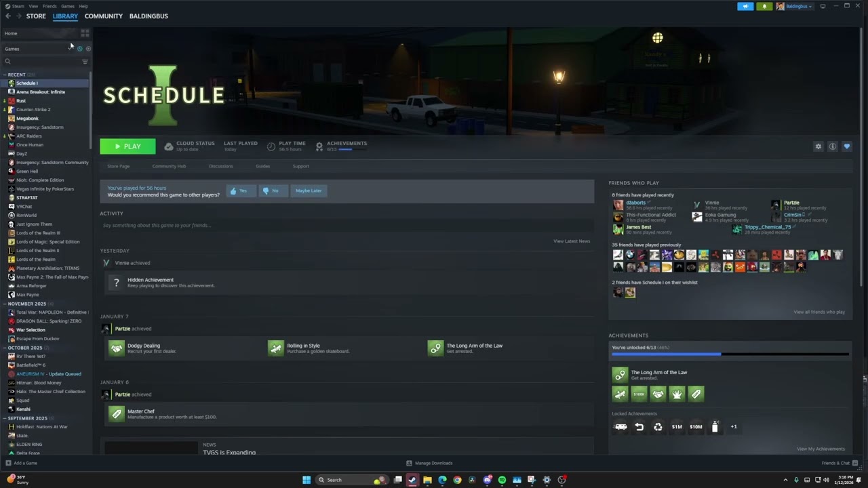868x488 pixels.
Task: Open Discord from the Windows taskbar
Action: pyautogui.click(x=487, y=480)
